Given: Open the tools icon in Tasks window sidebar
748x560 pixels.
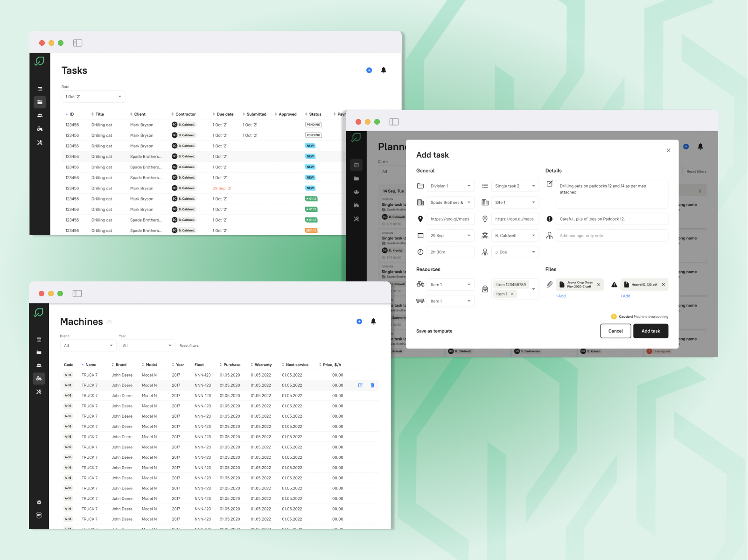Looking at the screenshot, I should (x=40, y=143).
